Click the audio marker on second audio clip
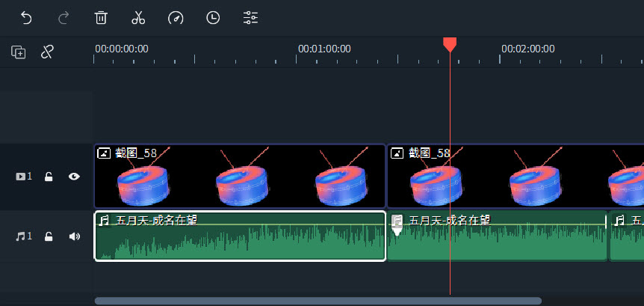This screenshot has width=644, height=306. pyautogui.click(x=397, y=225)
